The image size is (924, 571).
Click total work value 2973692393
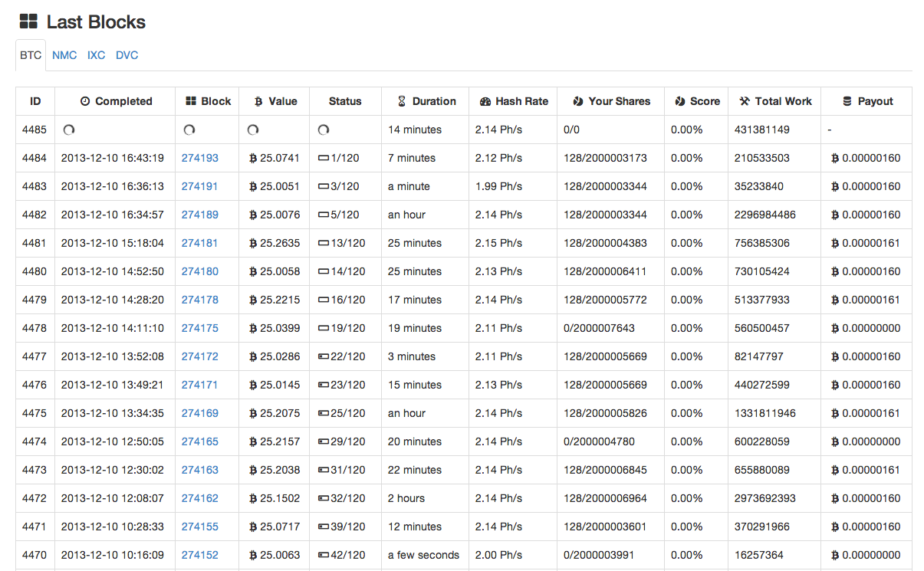tap(765, 498)
